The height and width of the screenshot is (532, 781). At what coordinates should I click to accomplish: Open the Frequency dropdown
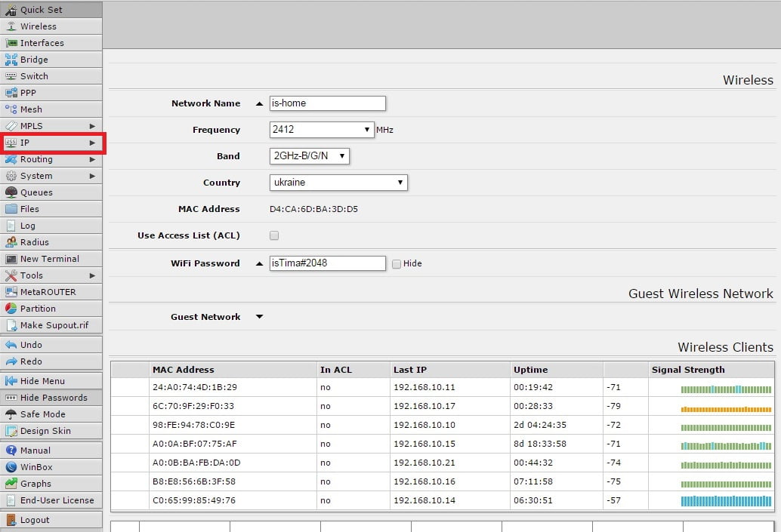pos(322,129)
